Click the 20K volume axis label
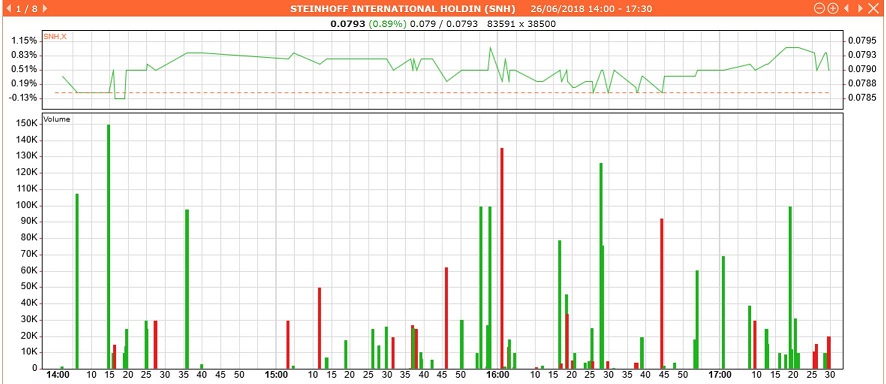 tap(28, 336)
